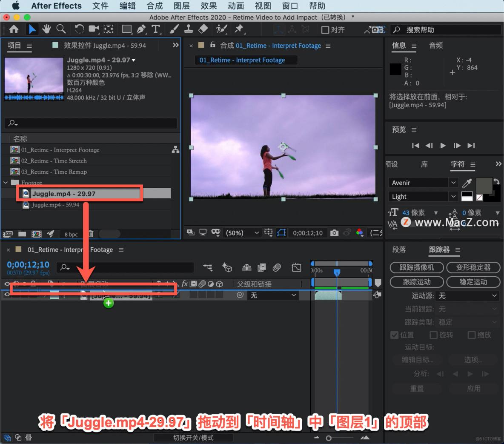Switch to the 音频 tab
The width and height of the screenshot is (504, 444).
tap(436, 45)
